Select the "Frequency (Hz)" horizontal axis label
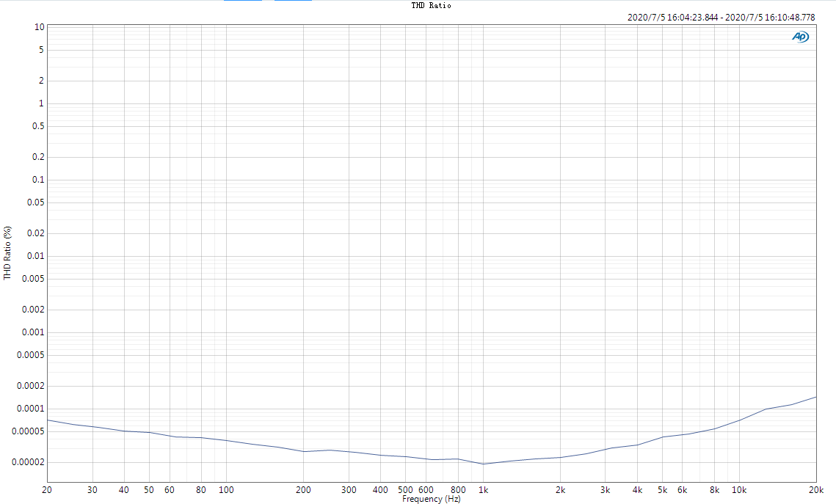Image resolution: width=836 pixels, height=504 pixels. 432,499
